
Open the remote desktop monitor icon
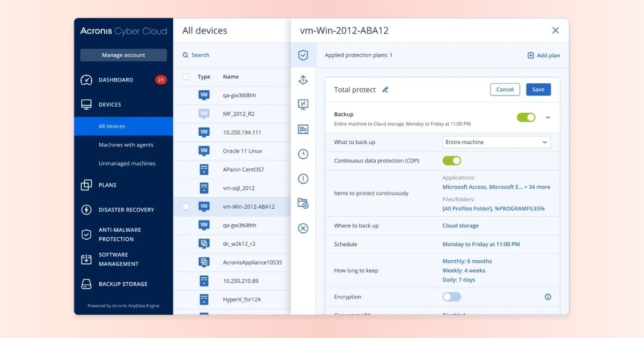tap(303, 105)
